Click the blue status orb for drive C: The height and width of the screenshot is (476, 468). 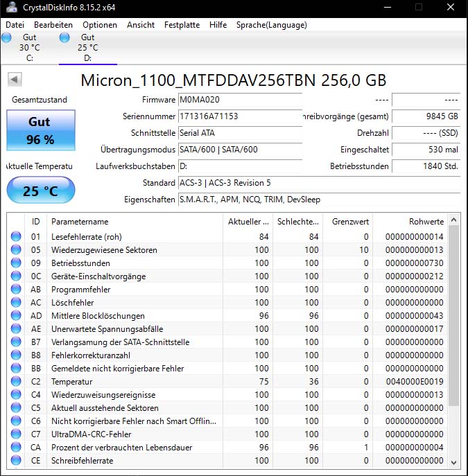pyautogui.click(x=6, y=37)
